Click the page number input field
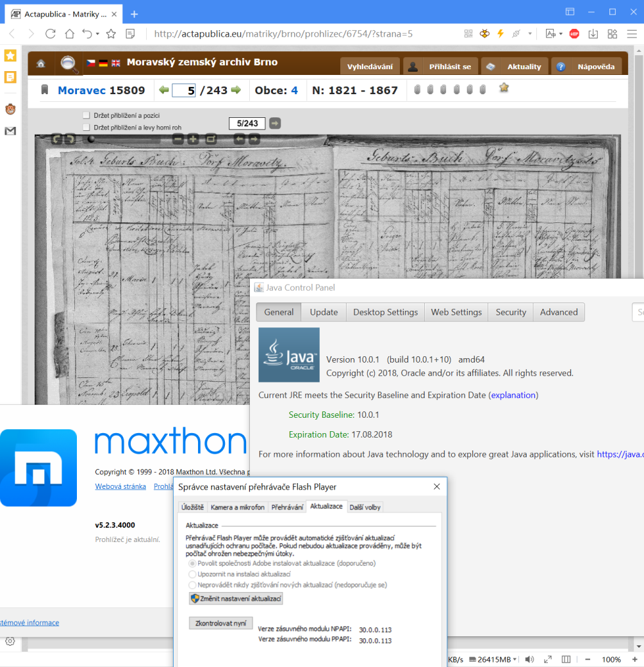This screenshot has height=667, width=644. 183,91
